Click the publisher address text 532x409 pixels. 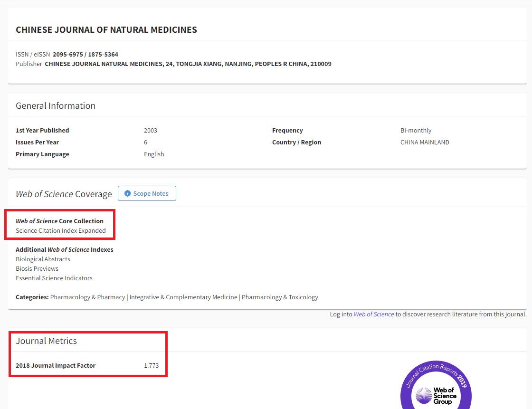point(188,64)
